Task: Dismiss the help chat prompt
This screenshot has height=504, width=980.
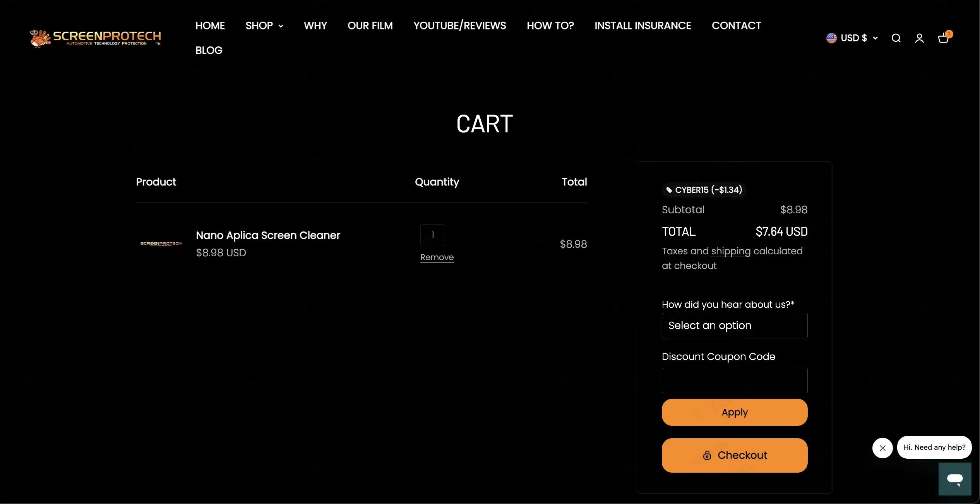Action: [882, 448]
